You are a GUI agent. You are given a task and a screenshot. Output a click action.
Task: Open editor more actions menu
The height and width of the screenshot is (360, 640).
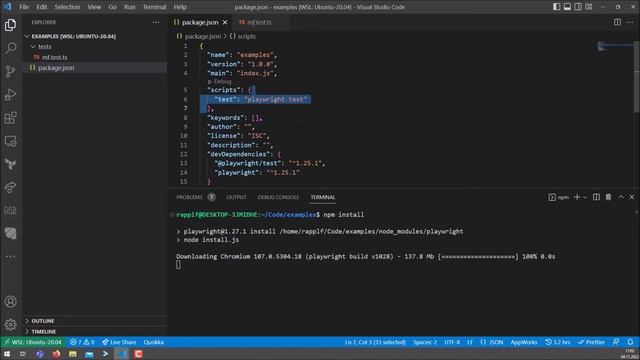coord(630,22)
